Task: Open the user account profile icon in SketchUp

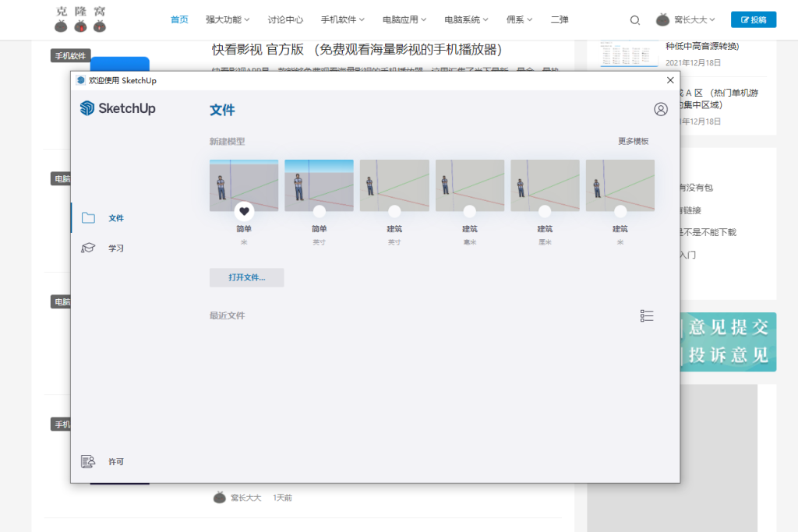Action: point(661,109)
